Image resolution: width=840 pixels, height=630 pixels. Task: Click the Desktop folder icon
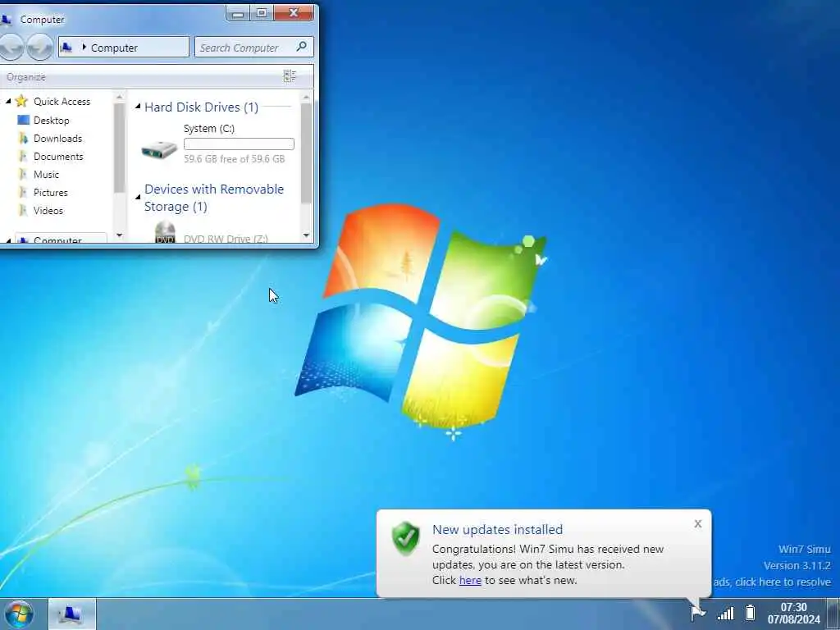pyautogui.click(x=23, y=120)
